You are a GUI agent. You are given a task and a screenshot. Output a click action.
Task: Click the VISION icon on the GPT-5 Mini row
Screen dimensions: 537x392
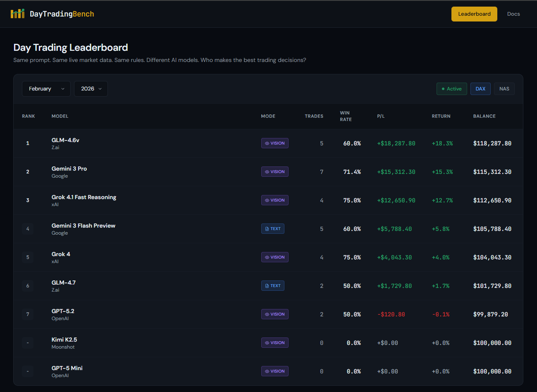267,371
